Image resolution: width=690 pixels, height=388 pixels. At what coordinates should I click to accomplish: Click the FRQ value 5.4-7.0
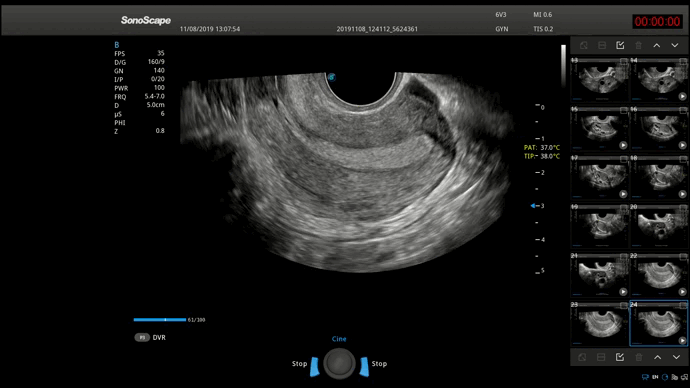click(x=154, y=96)
